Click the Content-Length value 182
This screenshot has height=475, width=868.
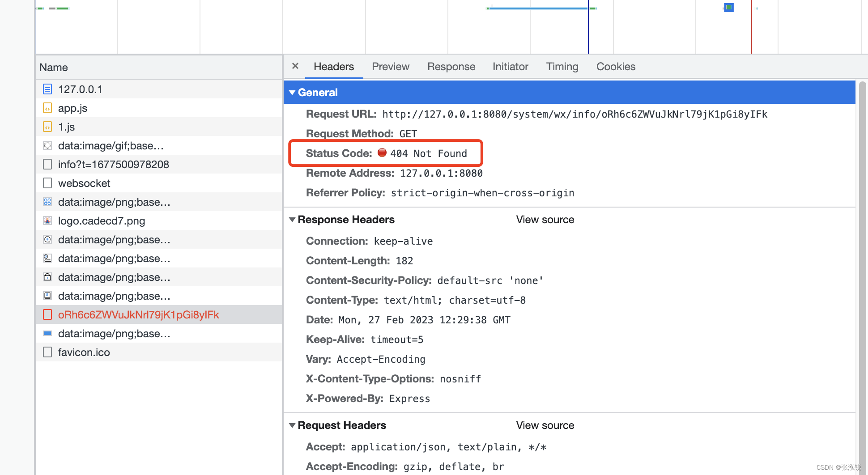[404, 261]
